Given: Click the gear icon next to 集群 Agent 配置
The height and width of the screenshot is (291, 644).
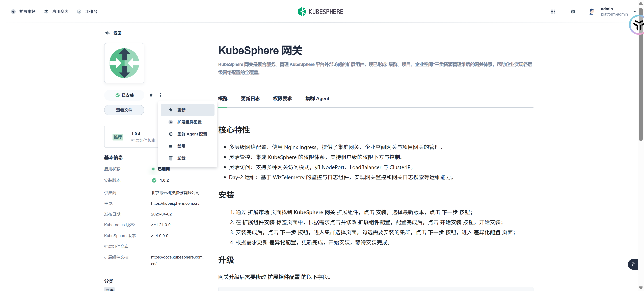Looking at the screenshot, I should coord(171,134).
